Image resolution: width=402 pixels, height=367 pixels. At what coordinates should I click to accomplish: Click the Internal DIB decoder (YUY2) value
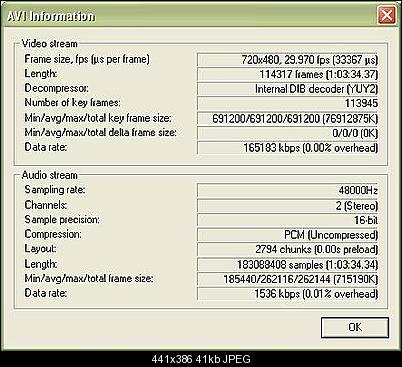(x=288, y=89)
